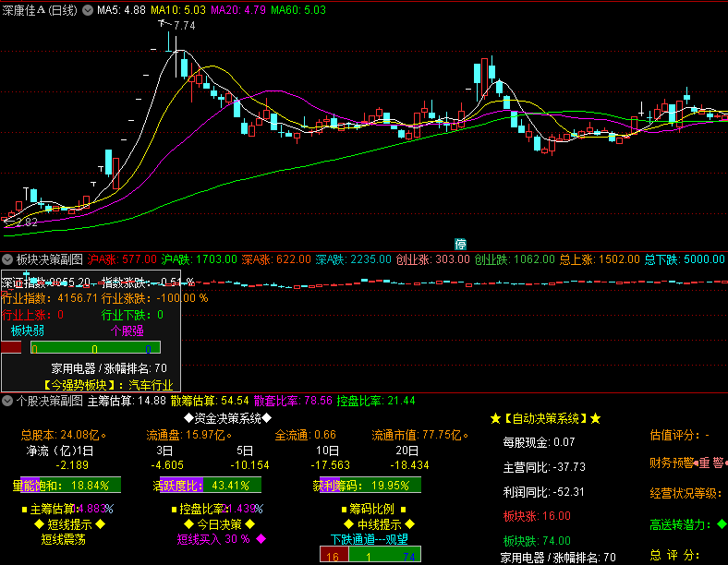Click the 主营同比: -37.73 value
The image size is (728, 565).
point(544,467)
